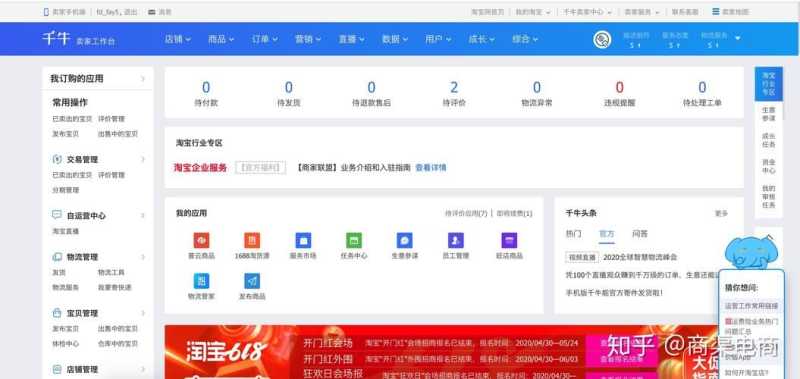Click the 待付款 count
800x379 pixels.
[206, 87]
